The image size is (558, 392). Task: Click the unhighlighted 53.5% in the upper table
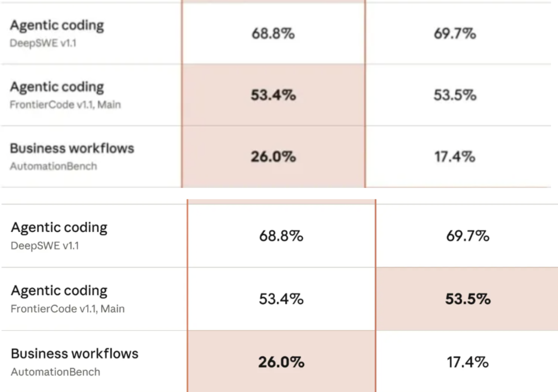click(455, 95)
